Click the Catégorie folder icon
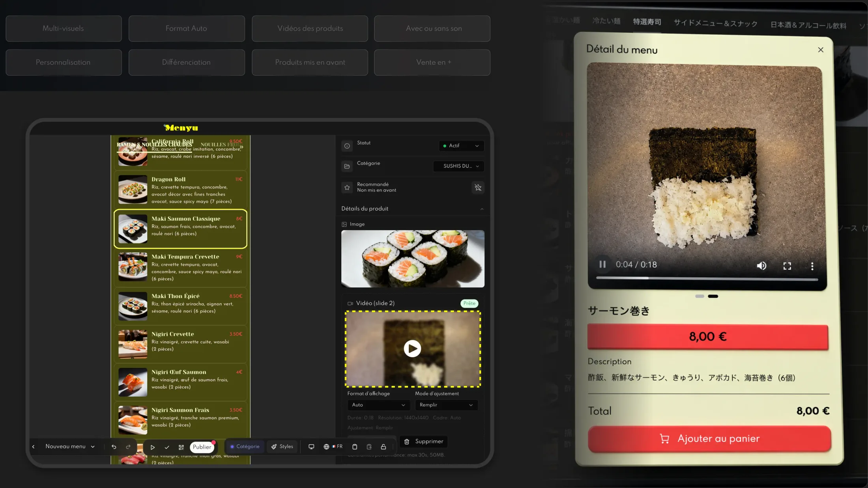Screen dimensions: 868x488 [347, 166]
